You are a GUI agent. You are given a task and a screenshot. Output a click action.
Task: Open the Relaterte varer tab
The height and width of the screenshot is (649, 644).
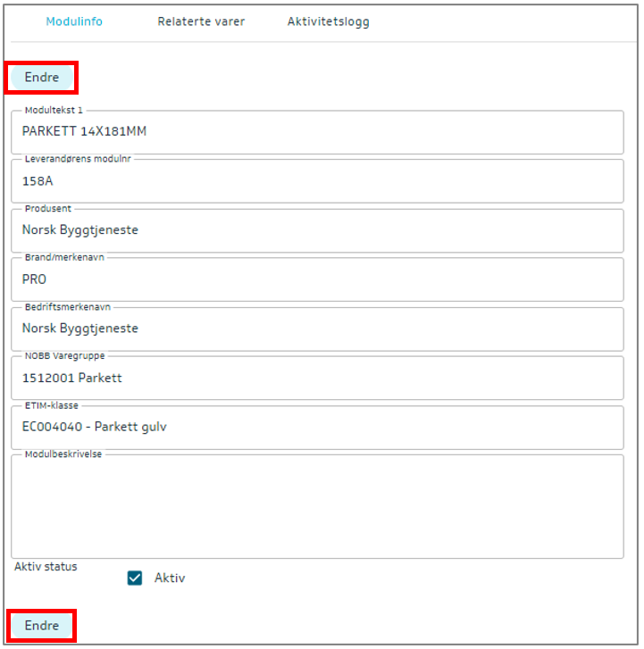coord(201,21)
